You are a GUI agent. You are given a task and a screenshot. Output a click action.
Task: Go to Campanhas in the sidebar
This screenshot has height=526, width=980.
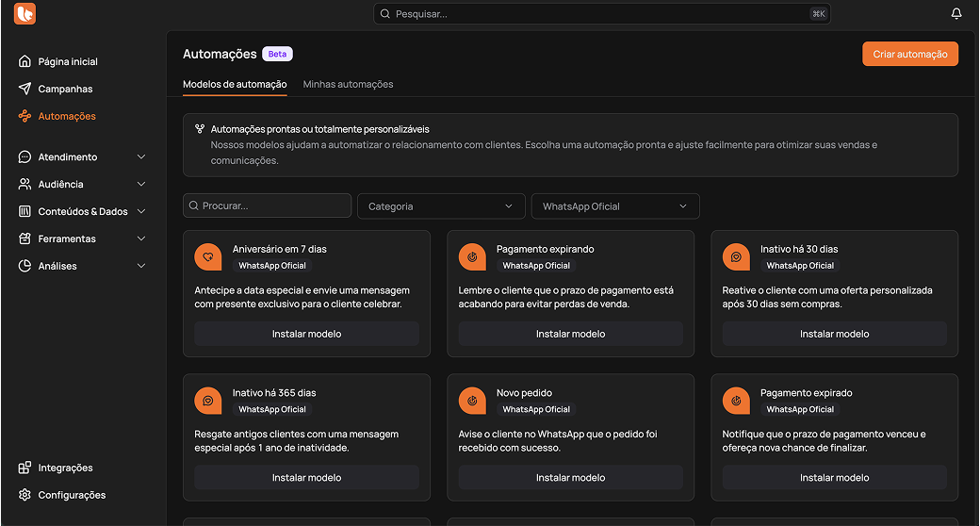[65, 89]
